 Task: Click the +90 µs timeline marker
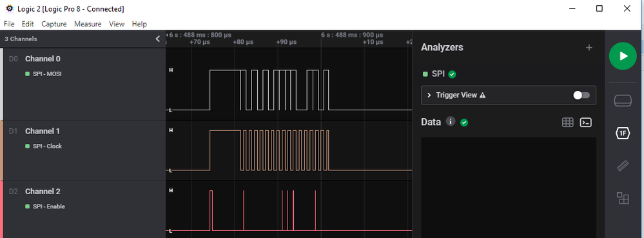[x=286, y=42]
